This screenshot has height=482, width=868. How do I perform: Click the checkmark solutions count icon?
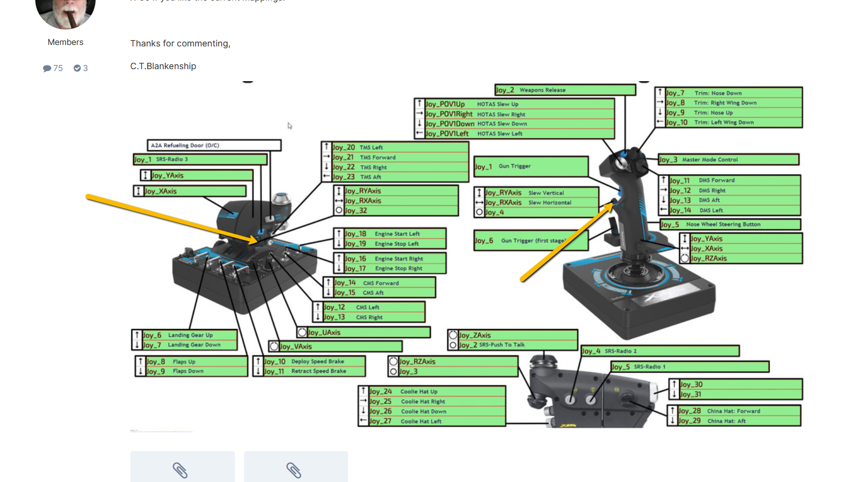pos(77,68)
